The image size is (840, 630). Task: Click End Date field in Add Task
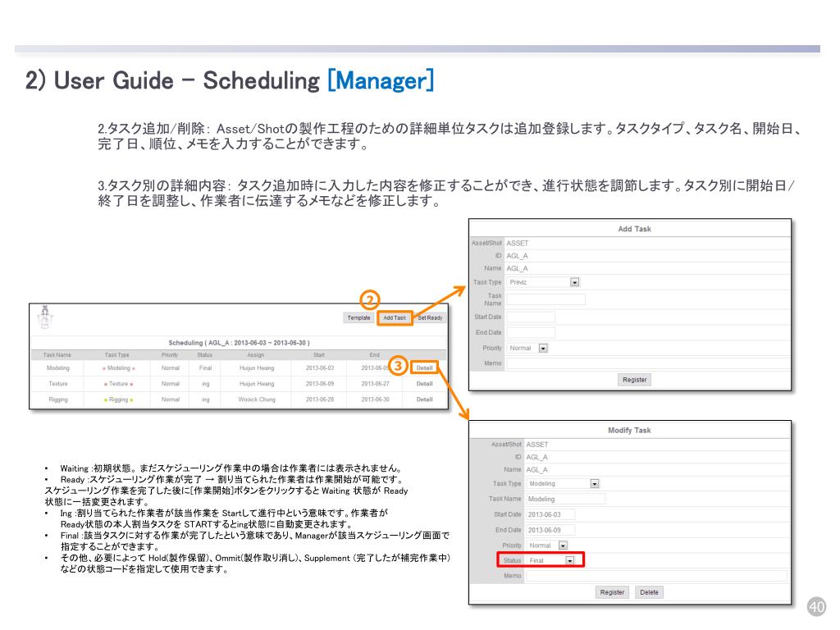coord(531,333)
